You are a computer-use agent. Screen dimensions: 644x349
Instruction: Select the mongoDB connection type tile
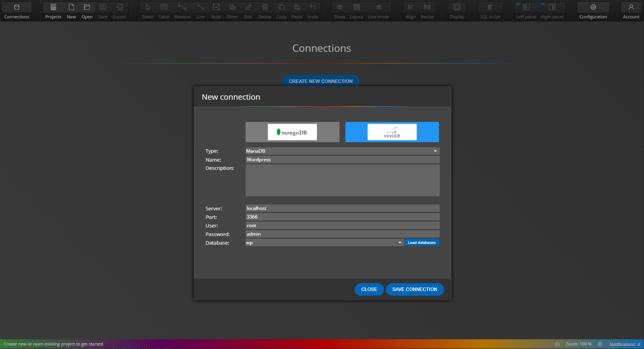[x=292, y=132]
